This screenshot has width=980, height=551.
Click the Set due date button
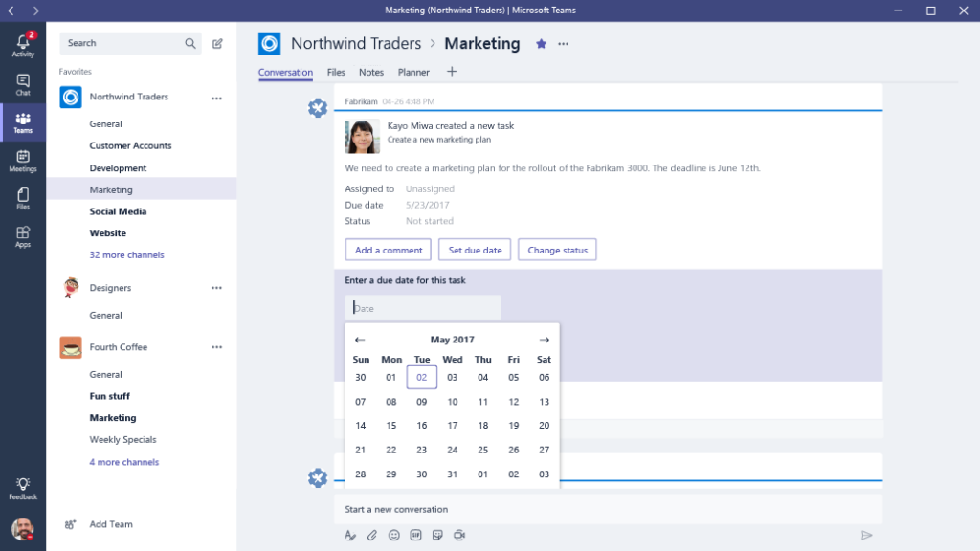tap(475, 250)
